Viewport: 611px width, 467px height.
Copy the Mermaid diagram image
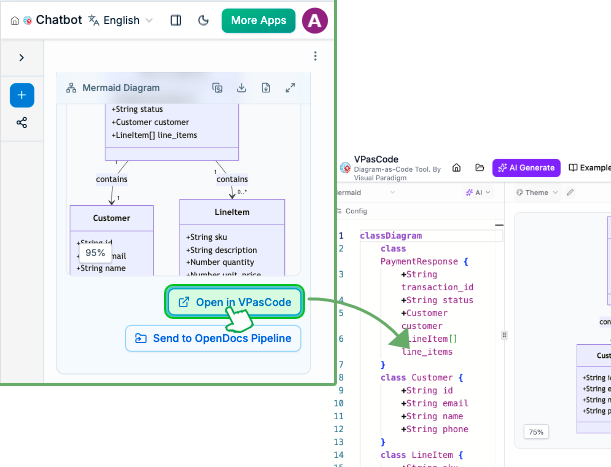pyautogui.click(x=217, y=88)
